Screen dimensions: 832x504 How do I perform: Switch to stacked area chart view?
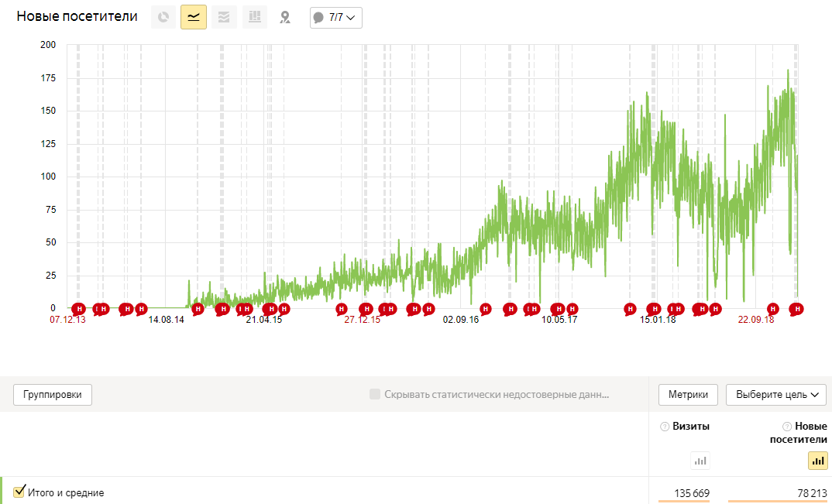pyautogui.click(x=224, y=17)
